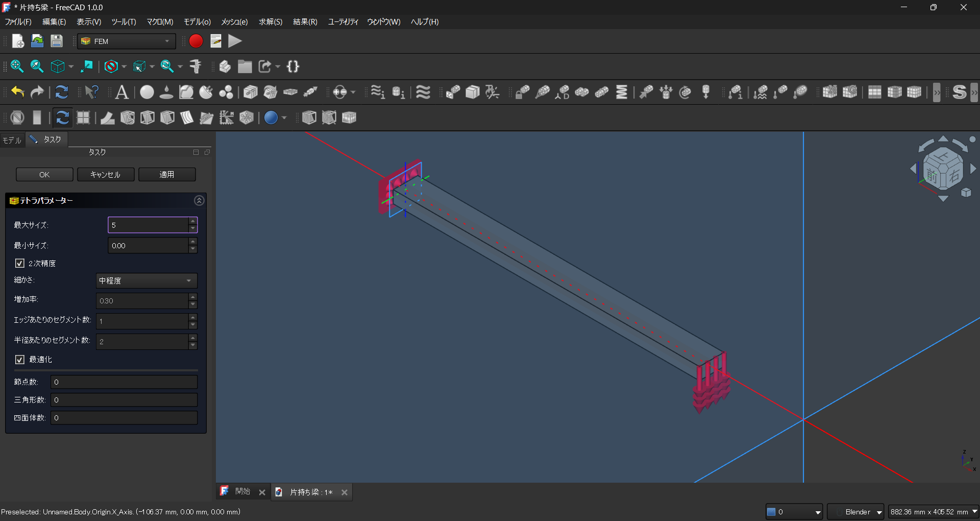Click the three-wave flow equation icon

click(x=423, y=92)
